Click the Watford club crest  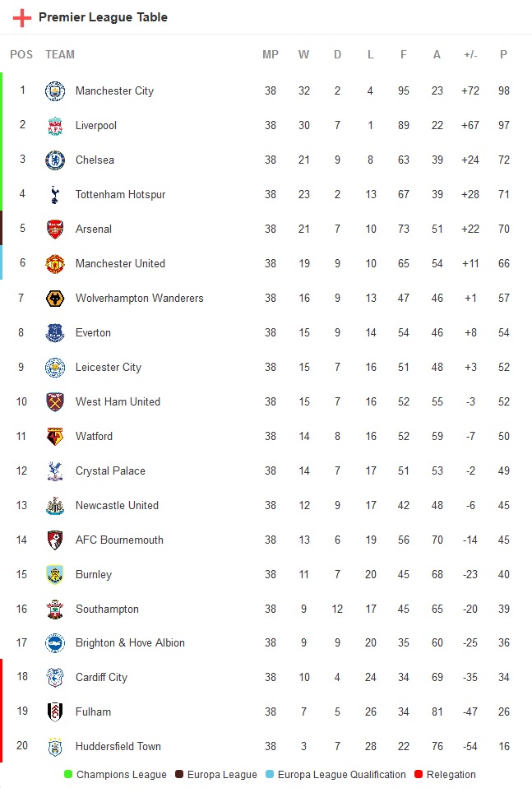pos(55,437)
